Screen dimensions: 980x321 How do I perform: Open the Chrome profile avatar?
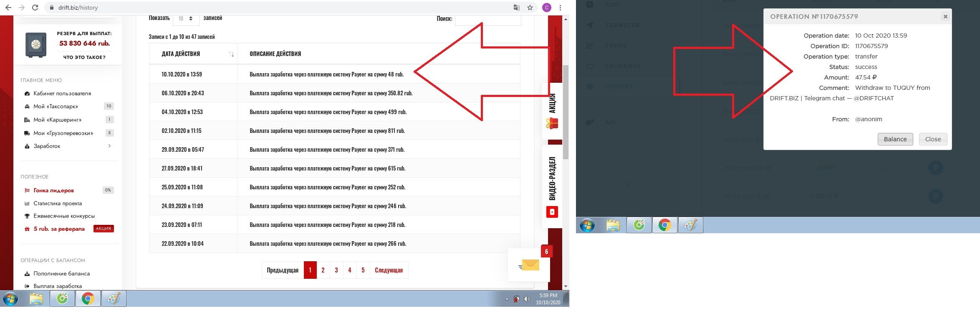pyautogui.click(x=546, y=8)
